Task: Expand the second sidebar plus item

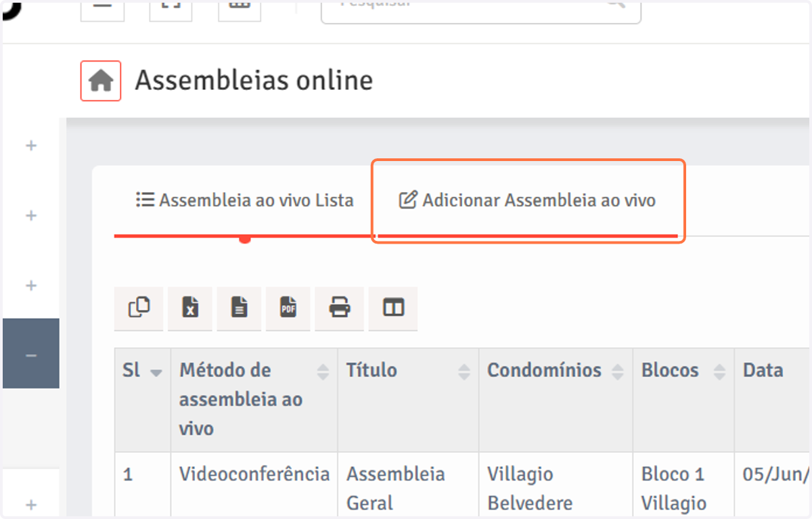Action: (31, 216)
